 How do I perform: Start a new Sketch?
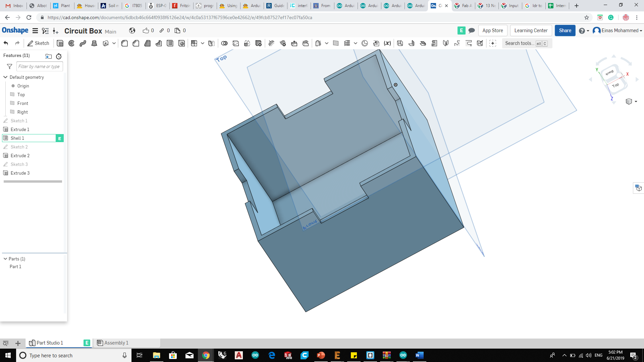tap(38, 43)
